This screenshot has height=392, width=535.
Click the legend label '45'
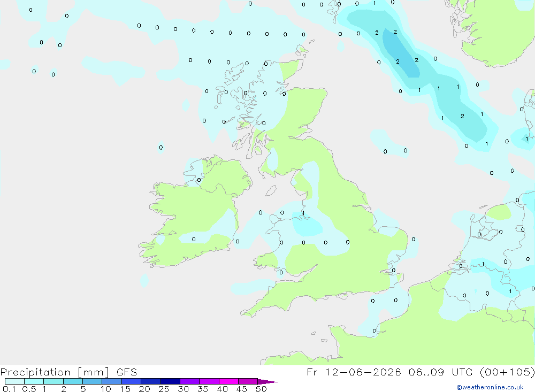tap(242, 389)
